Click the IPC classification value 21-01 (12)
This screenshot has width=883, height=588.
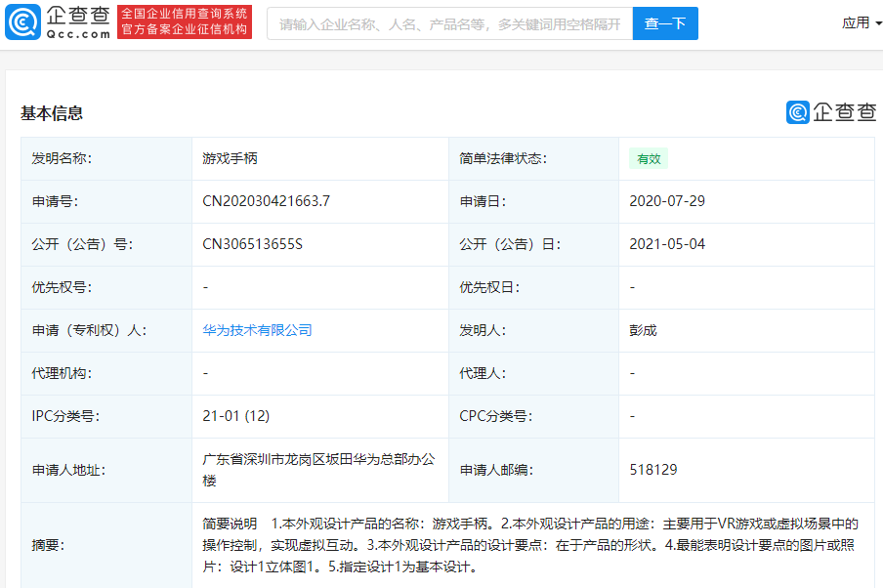pos(236,416)
